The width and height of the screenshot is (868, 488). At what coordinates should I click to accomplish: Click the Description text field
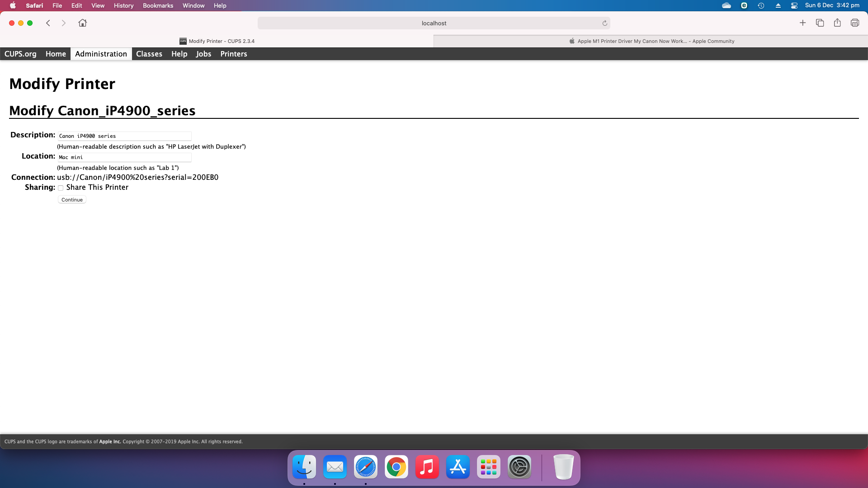(x=124, y=136)
